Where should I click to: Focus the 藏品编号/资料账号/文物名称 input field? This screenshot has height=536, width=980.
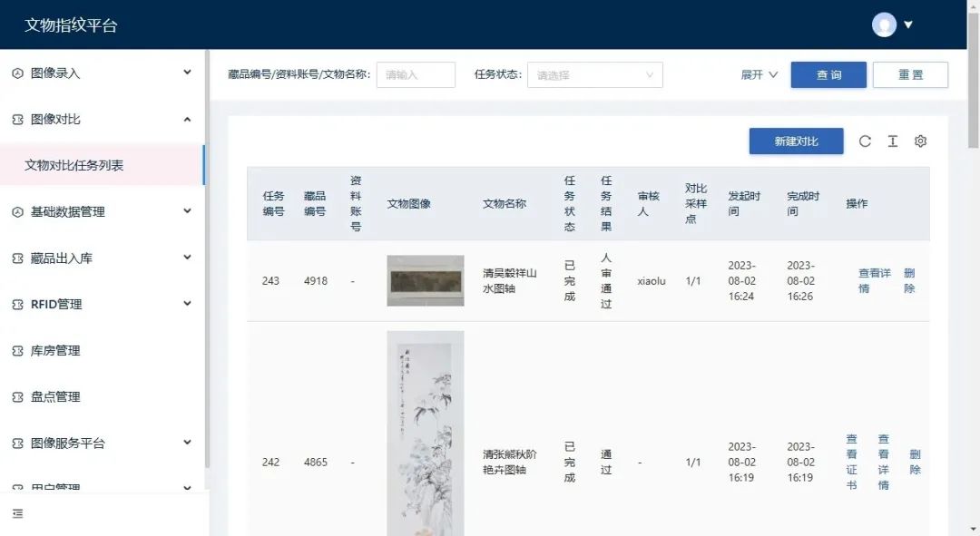[416, 75]
